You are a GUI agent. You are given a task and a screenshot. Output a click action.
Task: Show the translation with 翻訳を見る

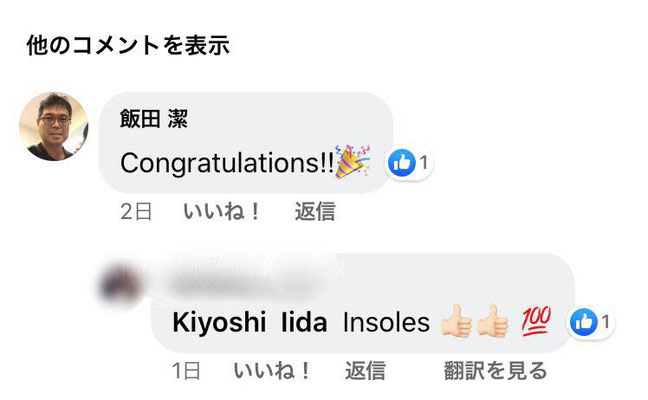click(x=495, y=371)
